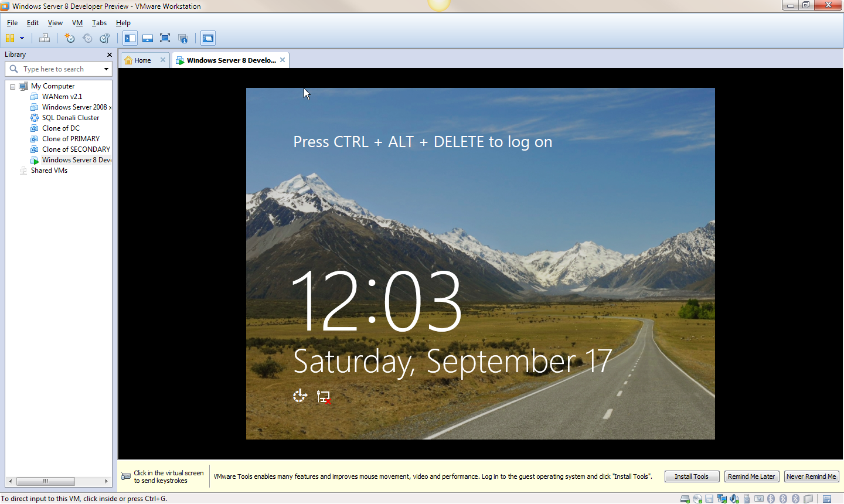Image resolution: width=844 pixels, height=504 pixels.
Task: Take a snapshot of this VM
Action: point(70,38)
